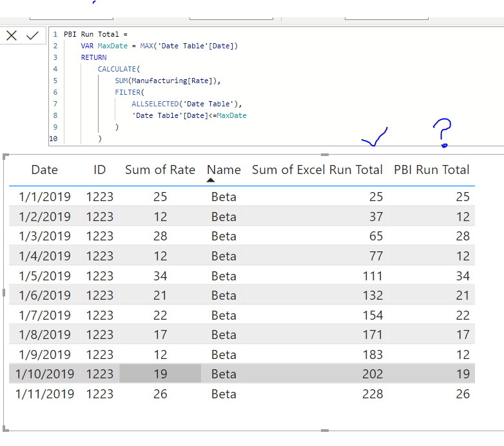
Task: Click Excel Run Total value 154
Action: point(373,315)
